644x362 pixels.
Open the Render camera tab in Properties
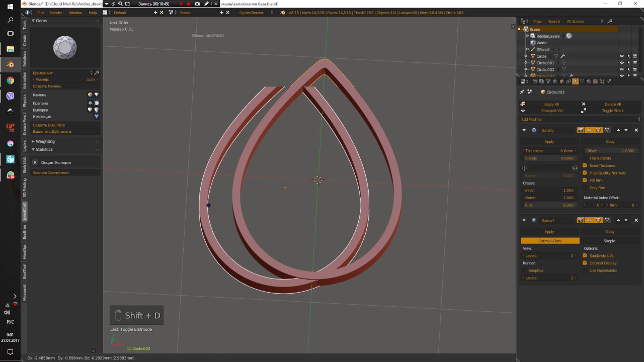[535, 81]
